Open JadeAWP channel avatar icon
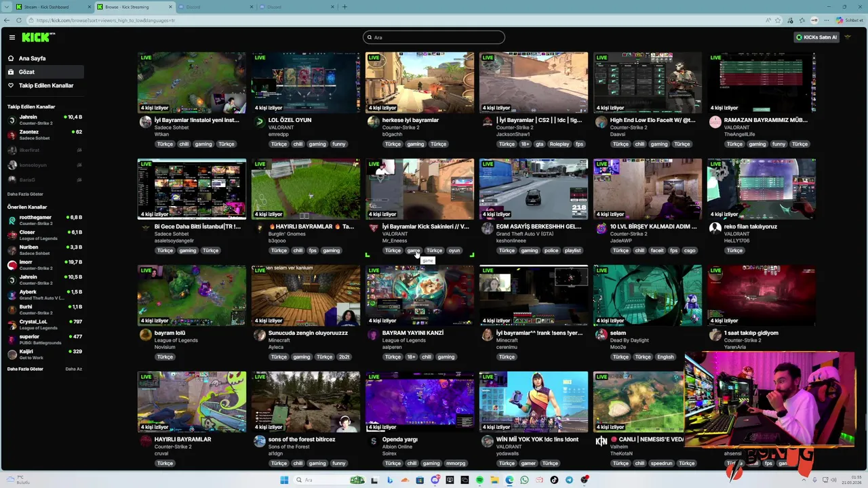868x488 pixels. click(601, 228)
